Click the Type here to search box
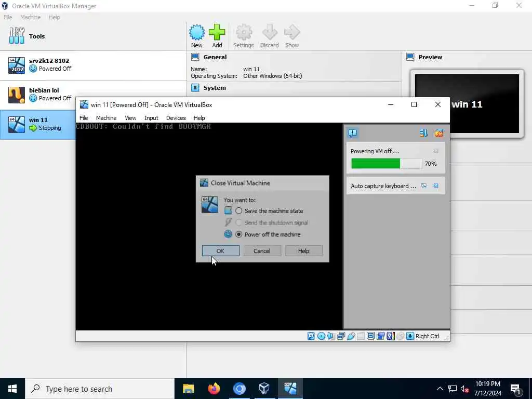 (100, 389)
